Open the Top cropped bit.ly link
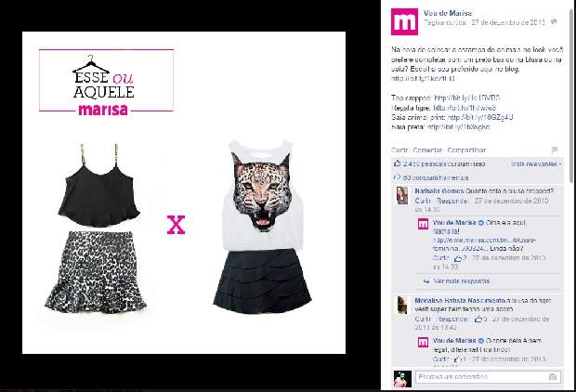 [467, 98]
